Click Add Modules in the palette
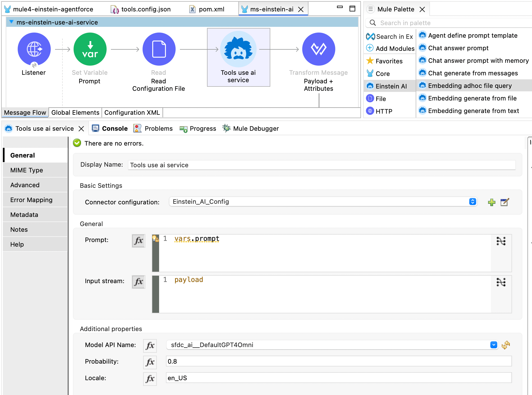 point(390,49)
